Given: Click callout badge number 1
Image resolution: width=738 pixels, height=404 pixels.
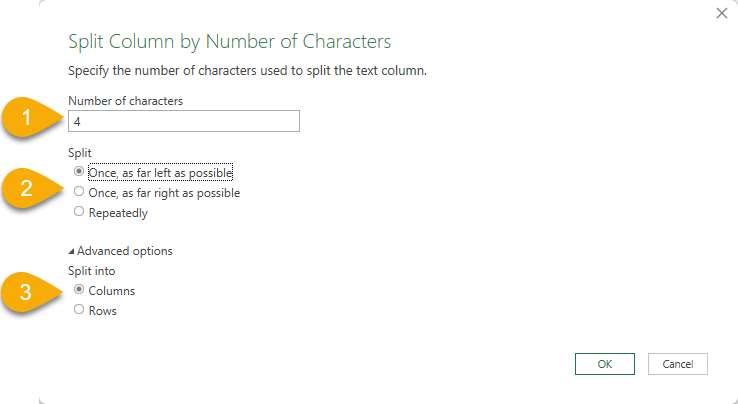Looking at the screenshot, I should click(27, 120).
